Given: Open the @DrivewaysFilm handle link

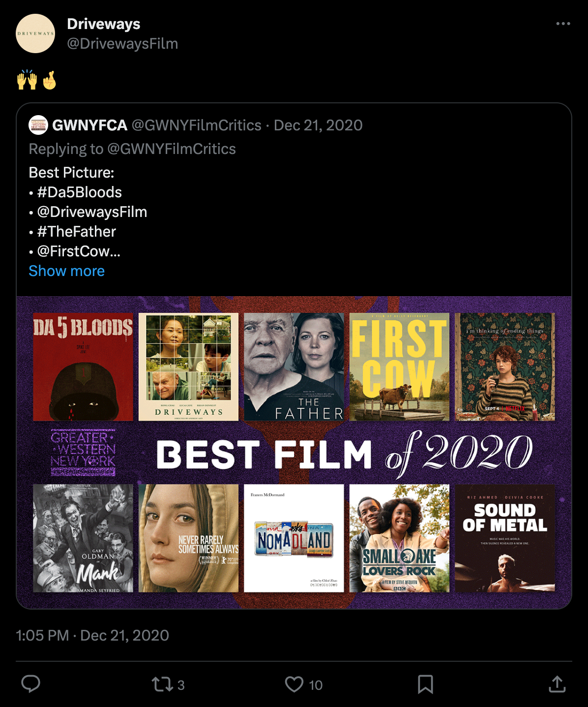Looking at the screenshot, I should (x=122, y=44).
